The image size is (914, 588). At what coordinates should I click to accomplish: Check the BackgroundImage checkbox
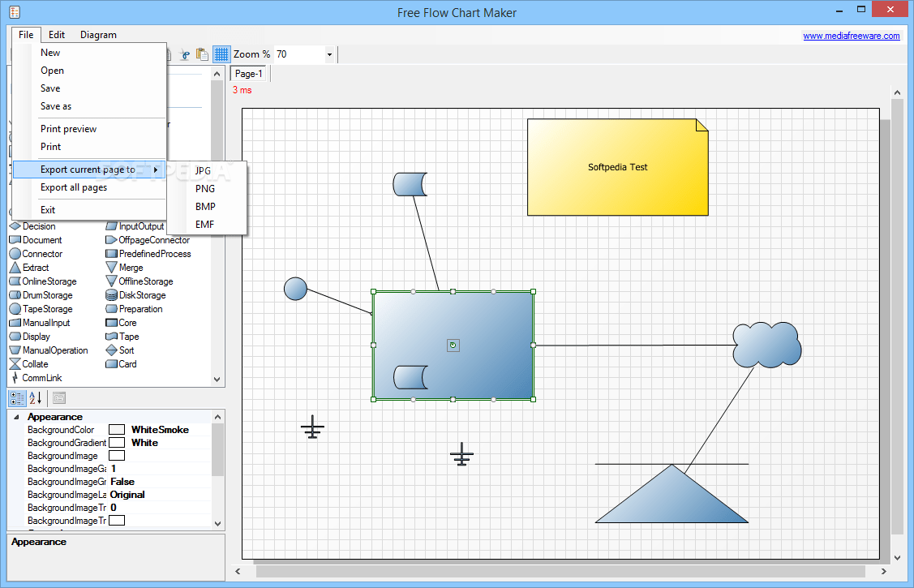click(116, 455)
